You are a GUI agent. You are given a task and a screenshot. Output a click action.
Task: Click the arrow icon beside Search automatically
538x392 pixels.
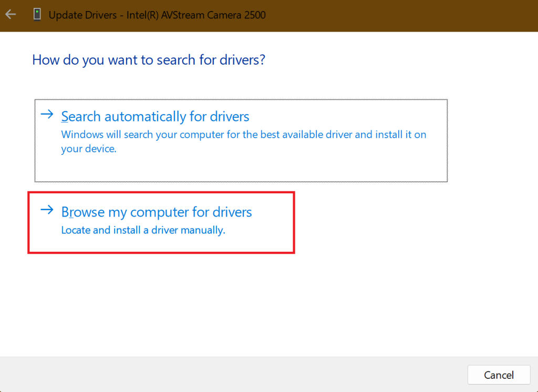(x=47, y=114)
